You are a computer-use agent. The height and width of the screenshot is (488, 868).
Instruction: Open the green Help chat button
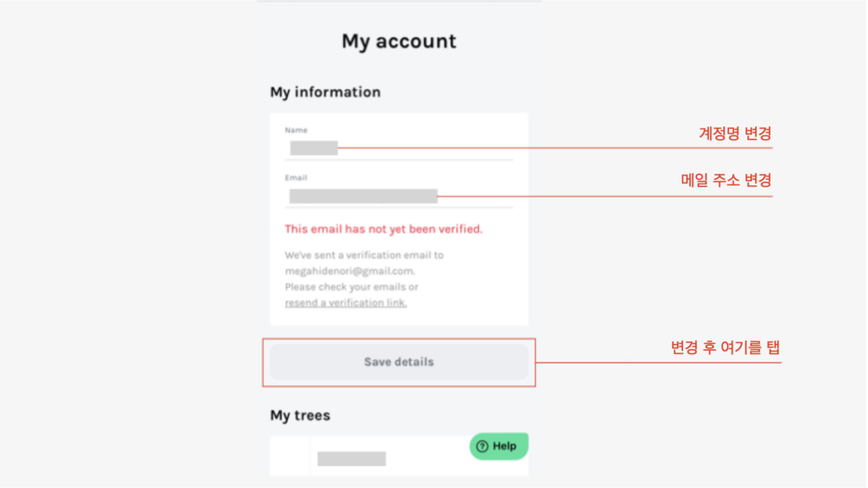(498, 446)
